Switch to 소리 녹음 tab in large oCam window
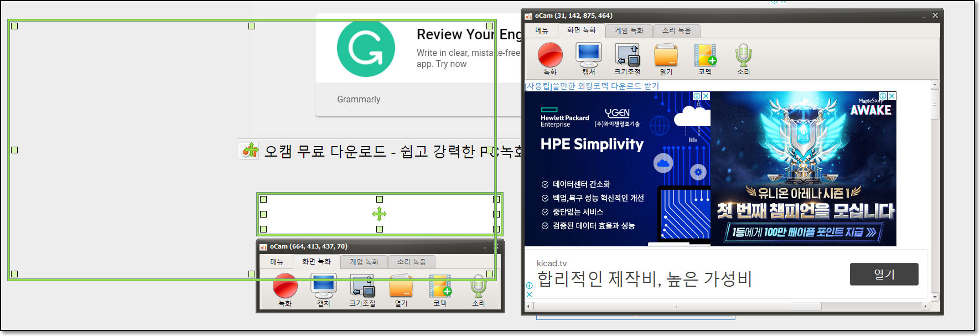 click(x=677, y=31)
